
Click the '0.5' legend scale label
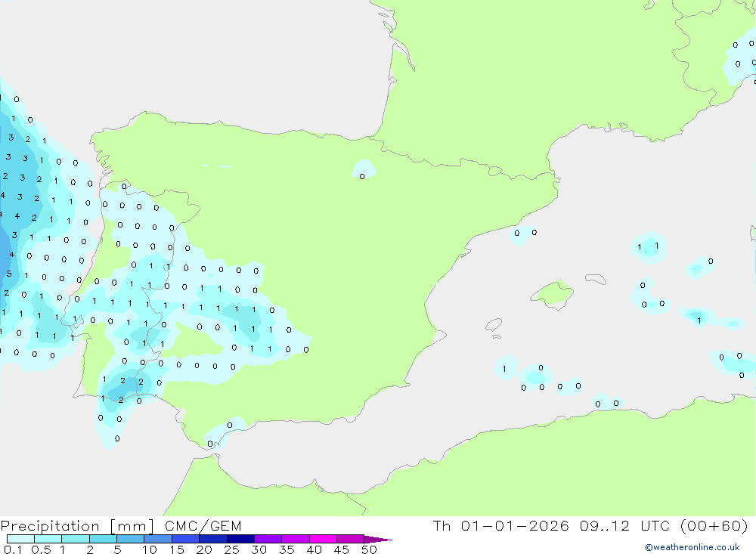pyautogui.click(x=41, y=549)
